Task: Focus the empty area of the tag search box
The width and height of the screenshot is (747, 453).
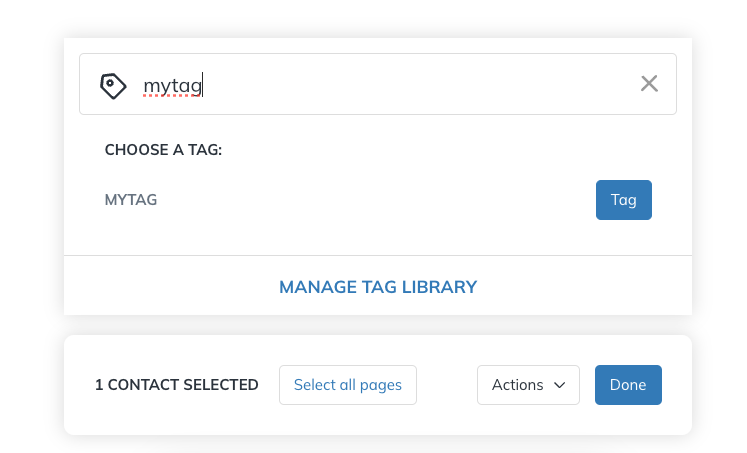Action: [420, 85]
